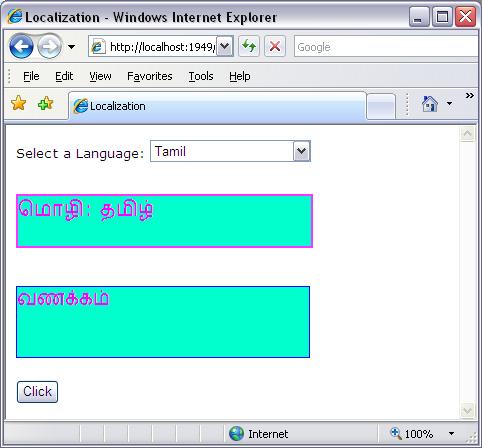The height and width of the screenshot is (448, 482).
Task: Open the Favorites menu
Action: point(150,76)
